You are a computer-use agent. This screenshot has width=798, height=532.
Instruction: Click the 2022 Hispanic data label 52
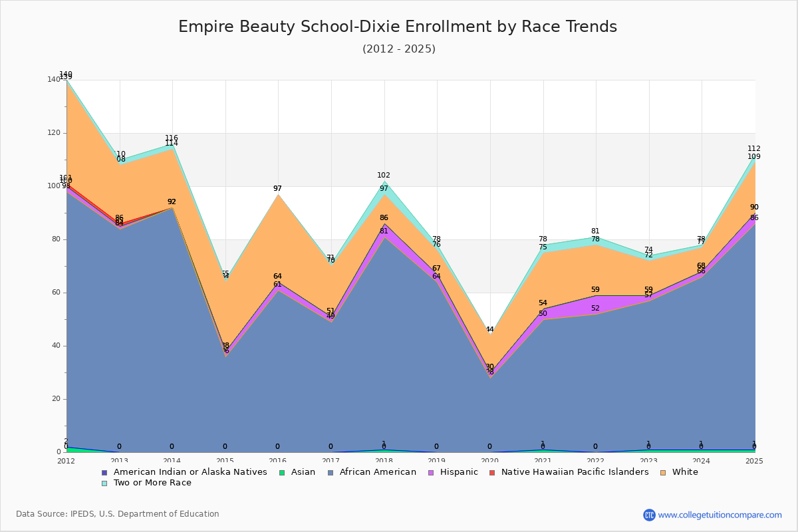595,309
